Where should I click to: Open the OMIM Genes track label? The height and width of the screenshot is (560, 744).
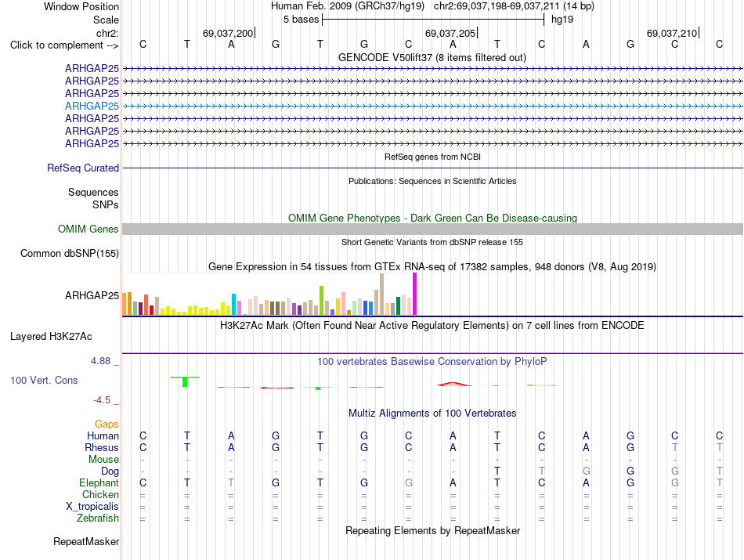88,229
